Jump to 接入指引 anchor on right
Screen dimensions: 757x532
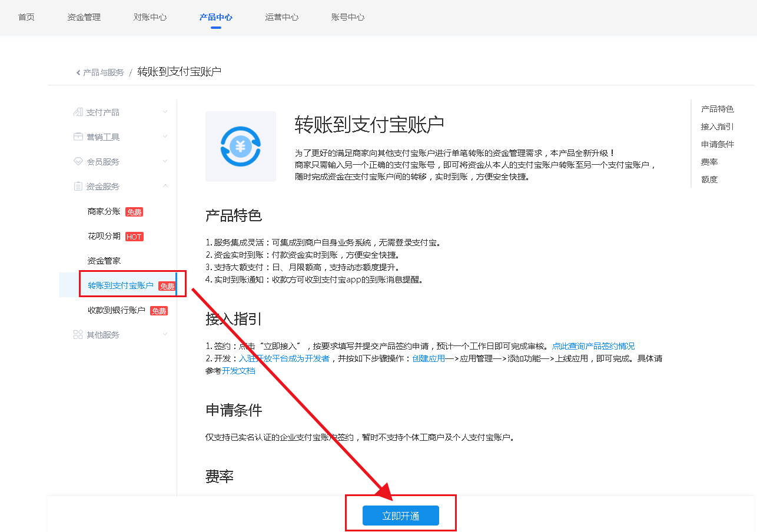tap(718, 127)
